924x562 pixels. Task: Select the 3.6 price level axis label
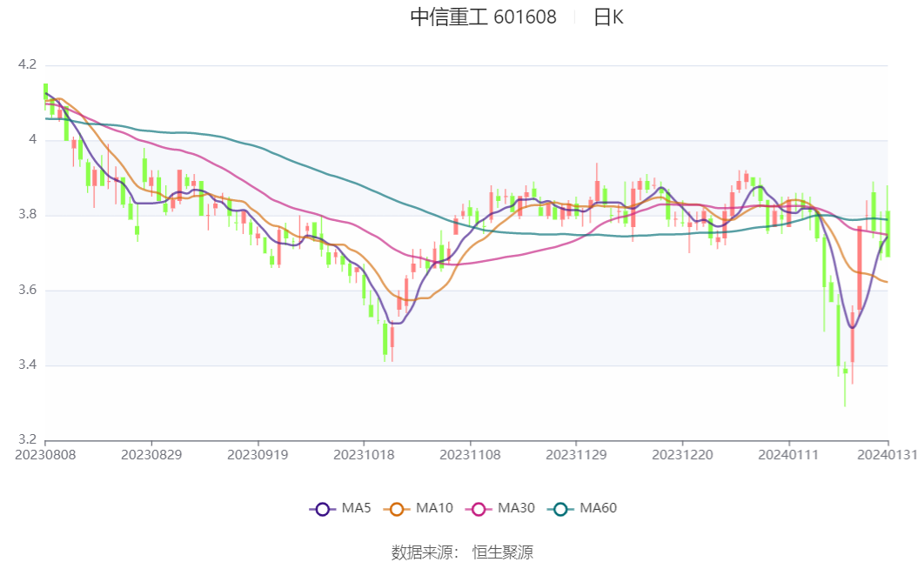[27, 290]
